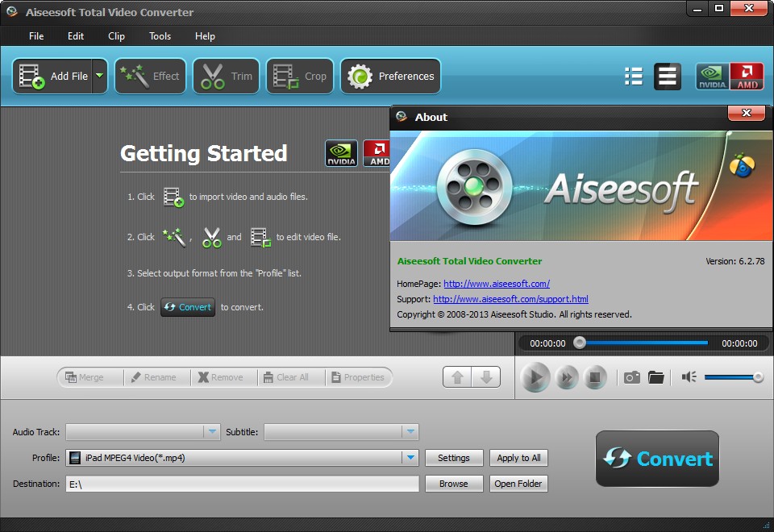Open the Help menu
Viewport: 774px width, 532px height.
coord(205,36)
